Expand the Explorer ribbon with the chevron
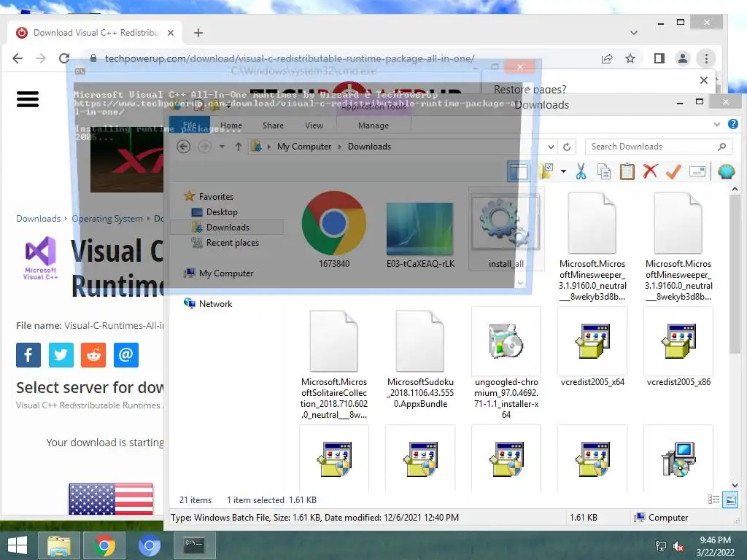 tap(717, 124)
